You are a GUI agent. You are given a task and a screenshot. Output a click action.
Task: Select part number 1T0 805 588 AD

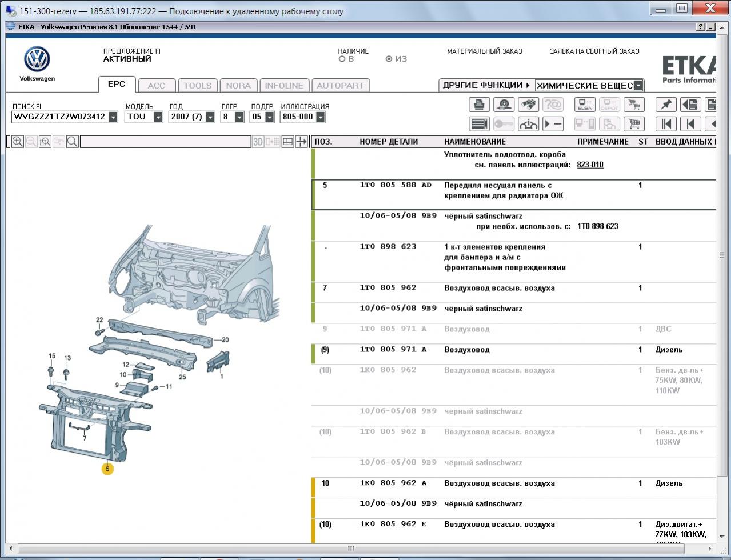click(x=396, y=185)
